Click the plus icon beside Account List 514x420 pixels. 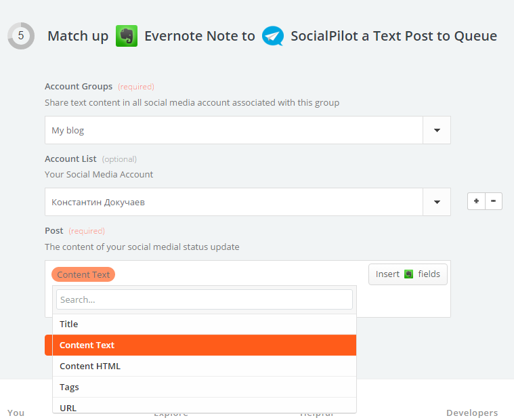[x=477, y=201]
